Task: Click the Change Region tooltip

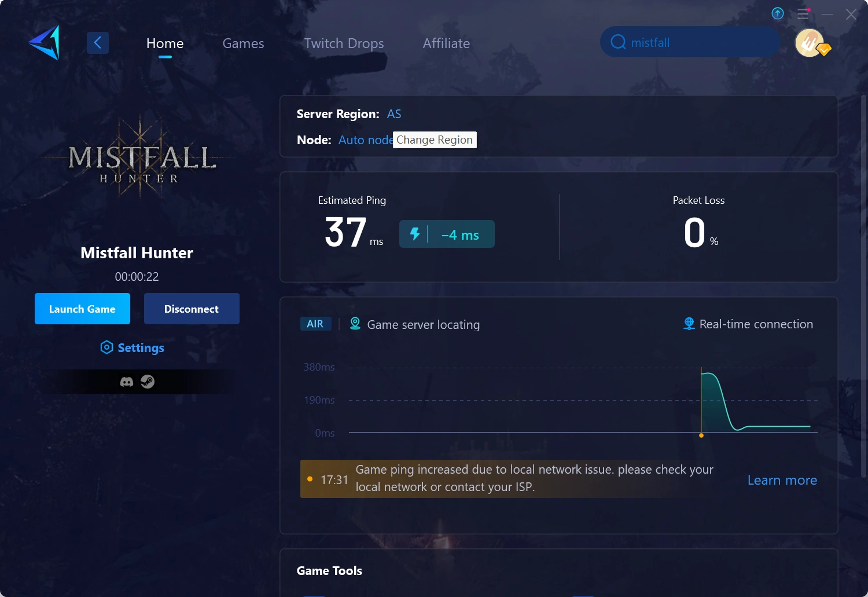Action: click(435, 140)
